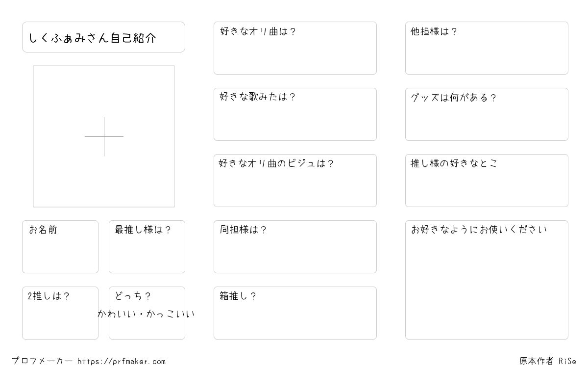
Task: Click the 好きなオリ曲のビジュは？ box
Action: [295, 181]
